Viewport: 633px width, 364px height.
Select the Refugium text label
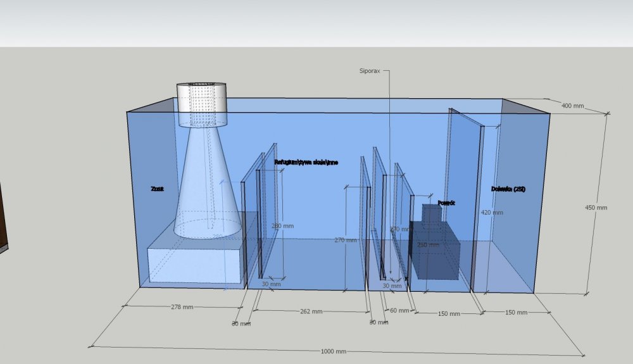pos(306,163)
